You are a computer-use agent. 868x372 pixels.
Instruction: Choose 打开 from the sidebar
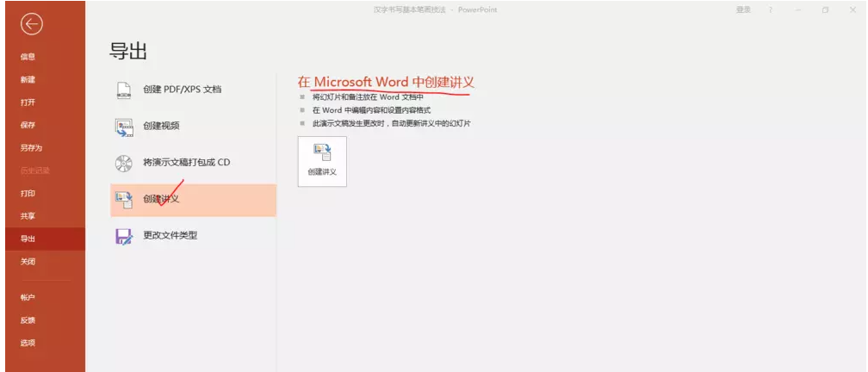tap(28, 102)
